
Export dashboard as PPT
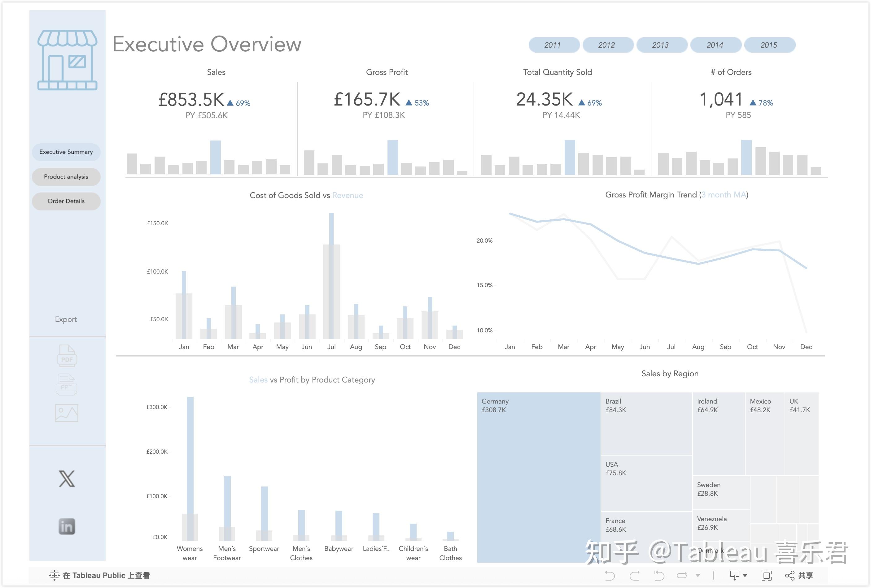(x=66, y=384)
